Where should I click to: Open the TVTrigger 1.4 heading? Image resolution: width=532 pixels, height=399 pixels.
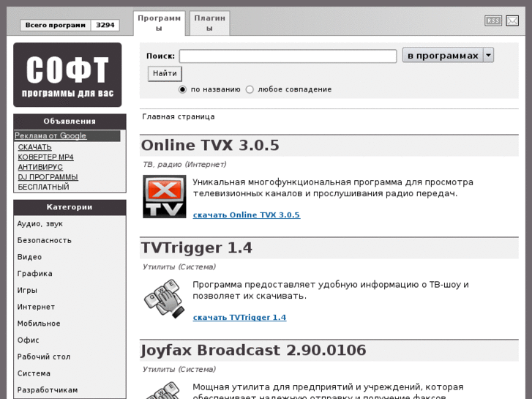[196, 248]
